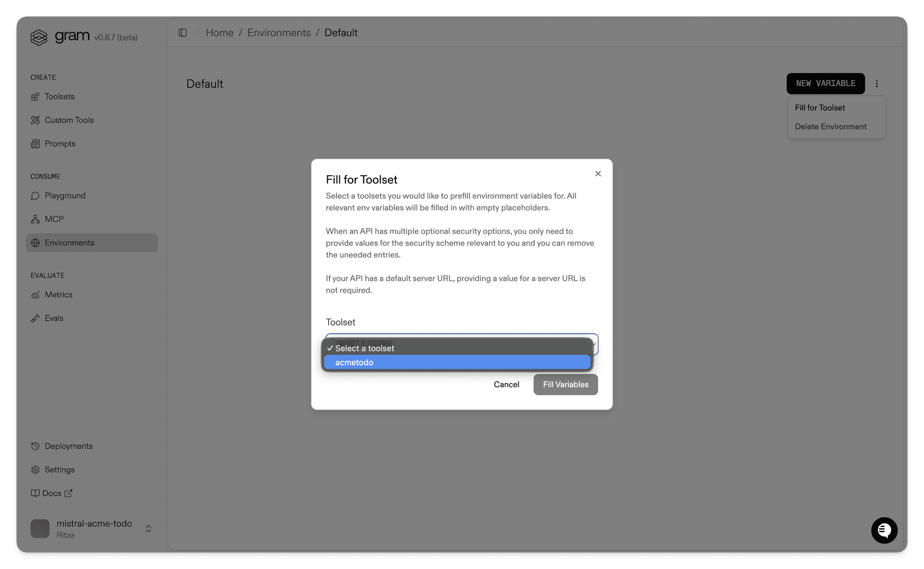The image size is (924, 569).
Task: Open the chat support bubble
Action: pos(884,530)
